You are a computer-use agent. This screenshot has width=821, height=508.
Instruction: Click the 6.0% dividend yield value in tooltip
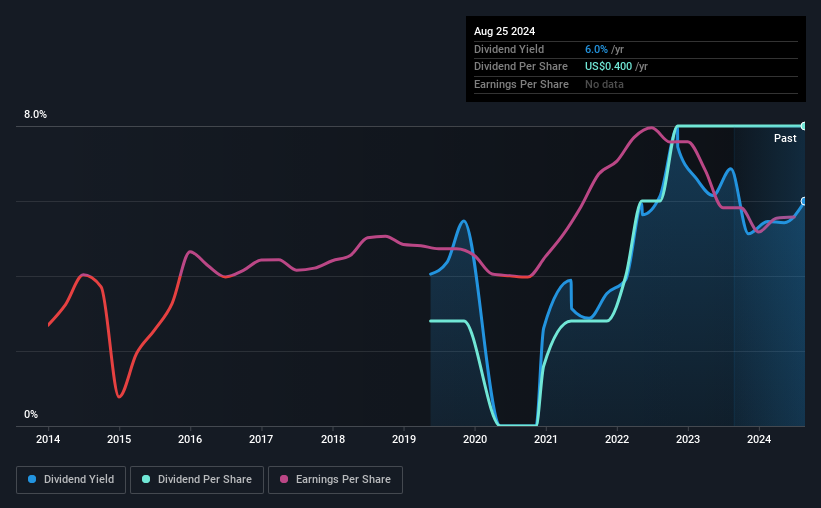(596, 49)
